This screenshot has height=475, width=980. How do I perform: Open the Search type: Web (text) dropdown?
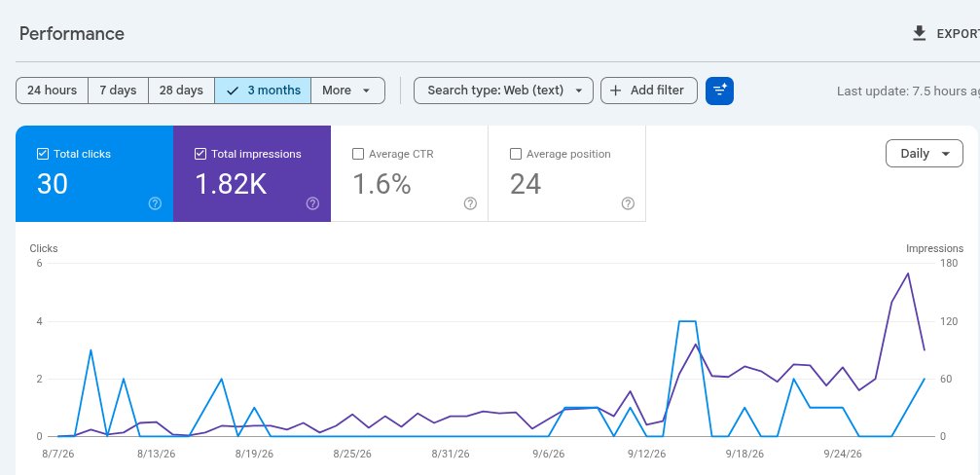(503, 91)
